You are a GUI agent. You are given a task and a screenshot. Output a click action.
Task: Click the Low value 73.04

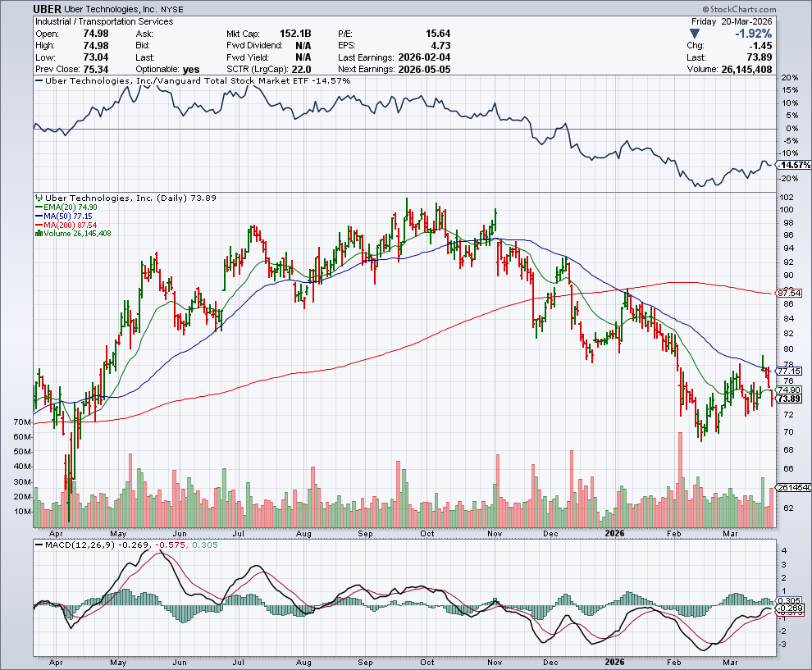click(96, 57)
